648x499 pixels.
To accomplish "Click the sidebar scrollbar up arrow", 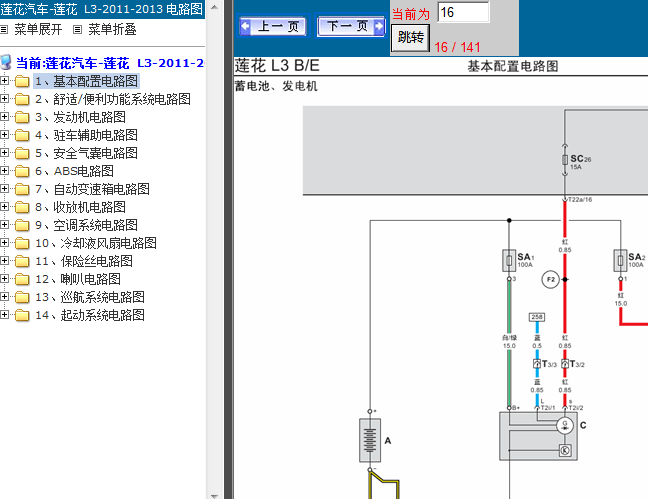I will [x=214, y=7].
